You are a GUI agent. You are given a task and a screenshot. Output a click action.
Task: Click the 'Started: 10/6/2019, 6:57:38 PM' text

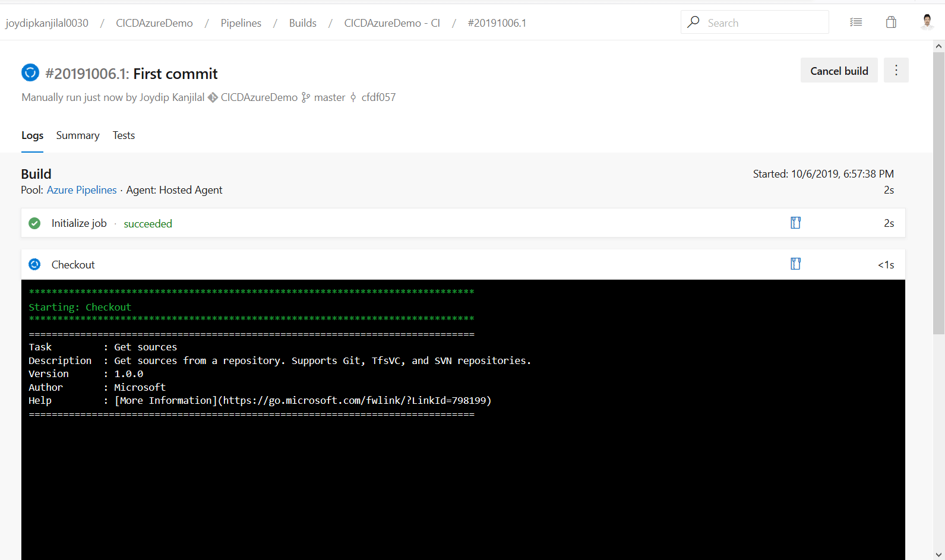click(823, 174)
